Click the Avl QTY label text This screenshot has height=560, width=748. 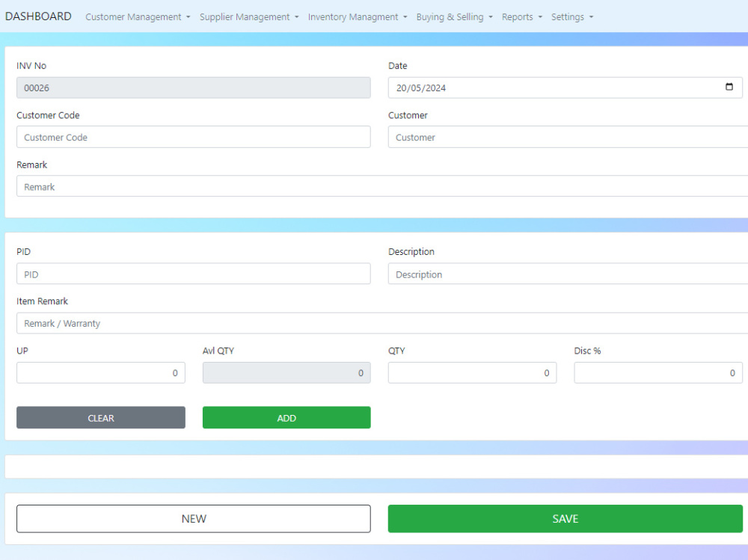click(218, 351)
